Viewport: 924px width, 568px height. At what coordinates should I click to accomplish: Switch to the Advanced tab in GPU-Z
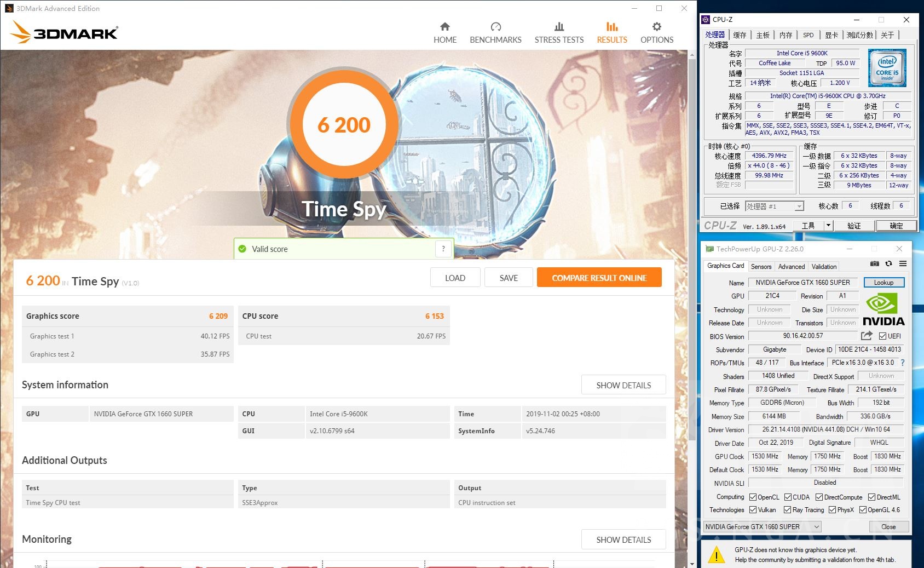coord(792,267)
